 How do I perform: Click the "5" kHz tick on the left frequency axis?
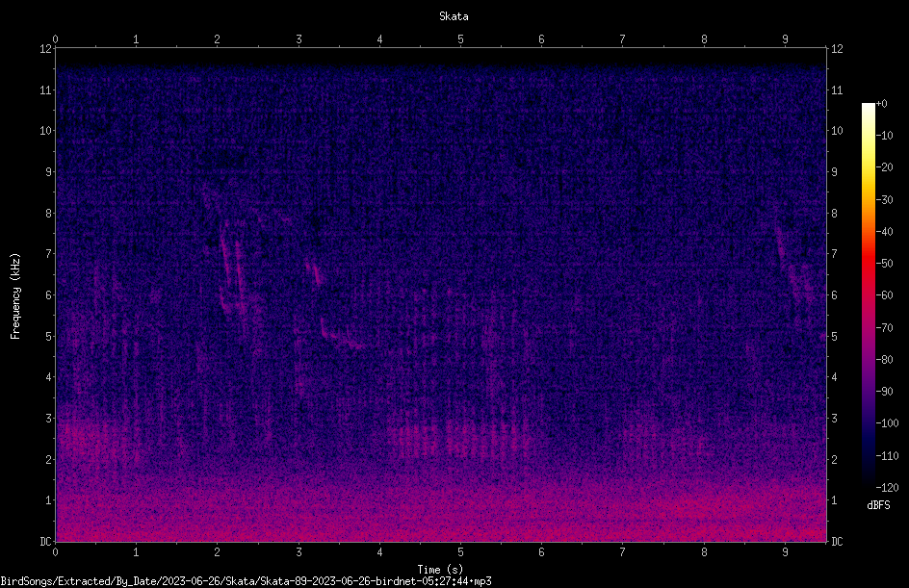[x=49, y=337]
